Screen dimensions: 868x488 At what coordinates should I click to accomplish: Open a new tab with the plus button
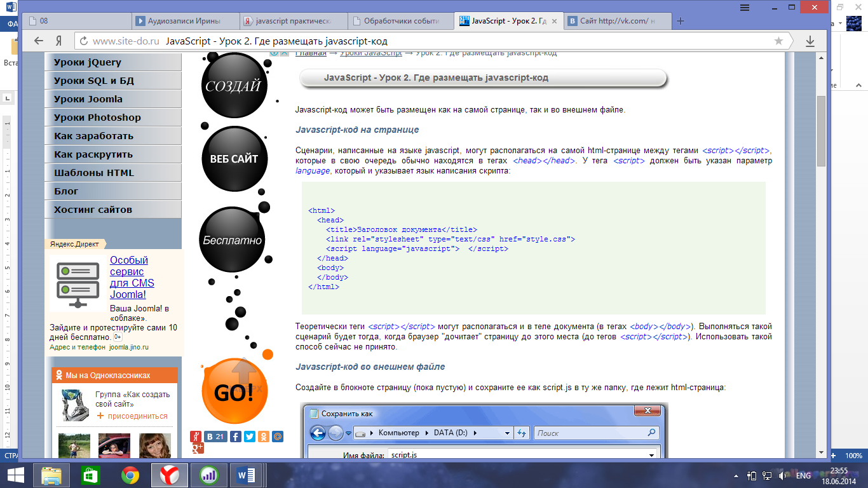coord(681,21)
